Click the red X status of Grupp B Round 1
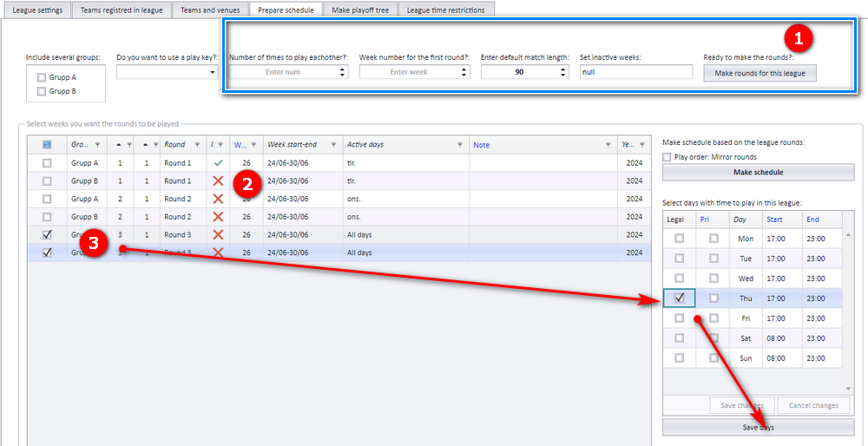Screen dimensions: 868x446 [218, 181]
